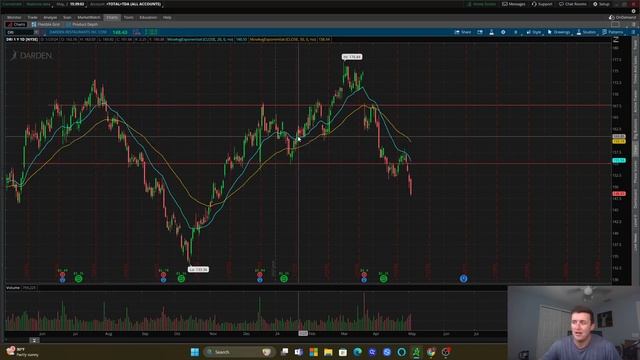640x360 pixels.
Task: Click the grid layout icon beside Share
Action: [480, 32]
